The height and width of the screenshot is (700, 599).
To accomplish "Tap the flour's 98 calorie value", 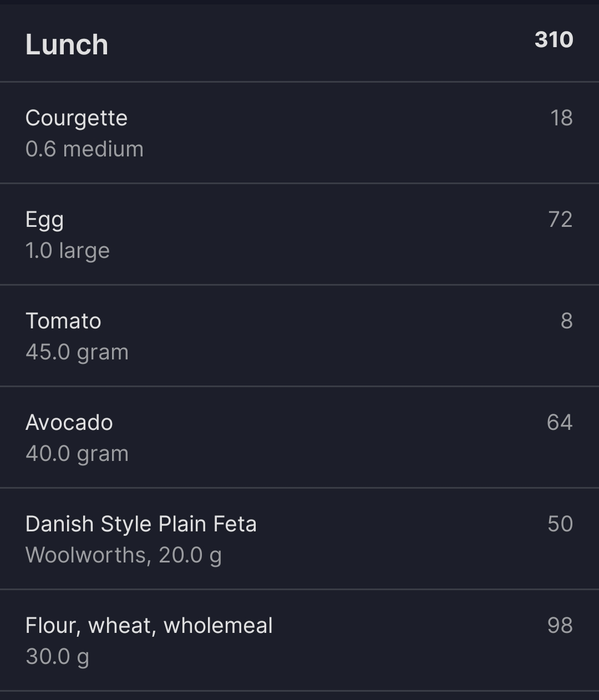I will [560, 625].
